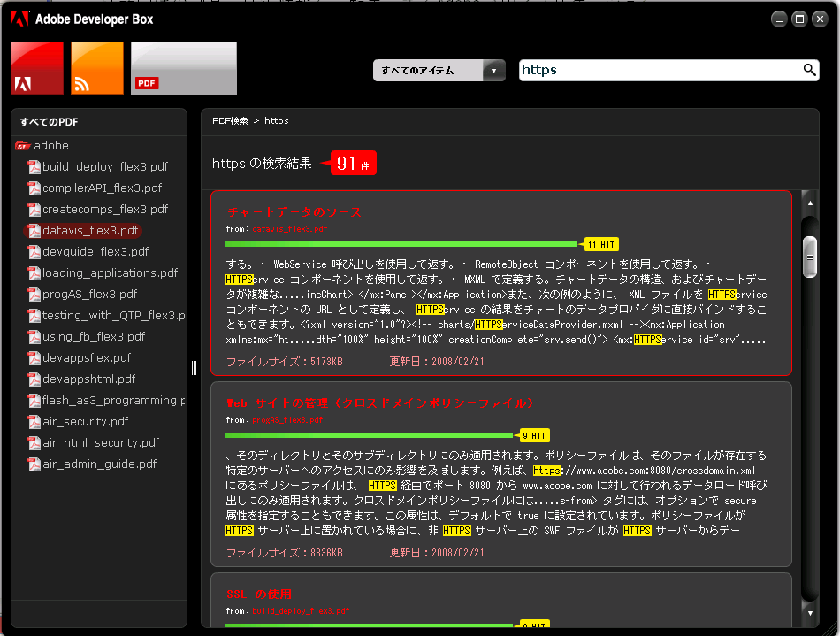
Task: Click PDF icon beside compilerAPI_flex3.pdf
Action: point(34,188)
